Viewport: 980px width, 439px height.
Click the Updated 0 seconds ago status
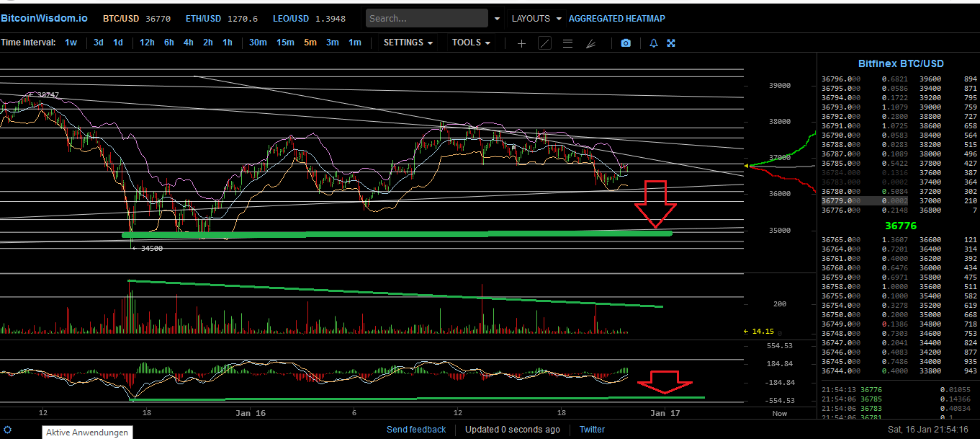pos(513,430)
